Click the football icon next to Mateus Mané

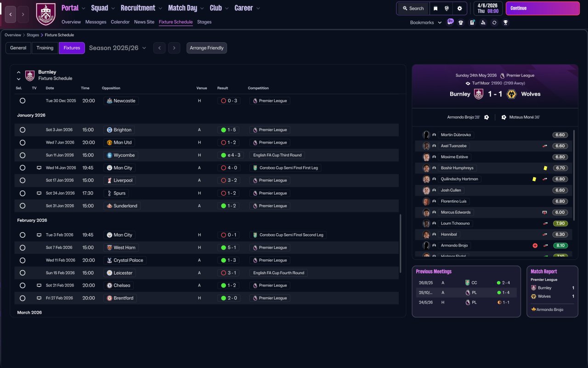pyautogui.click(x=504, y=117)
